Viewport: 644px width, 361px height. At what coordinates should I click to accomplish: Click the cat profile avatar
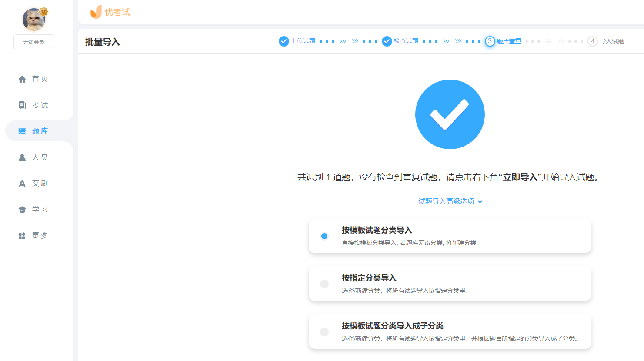33,19
